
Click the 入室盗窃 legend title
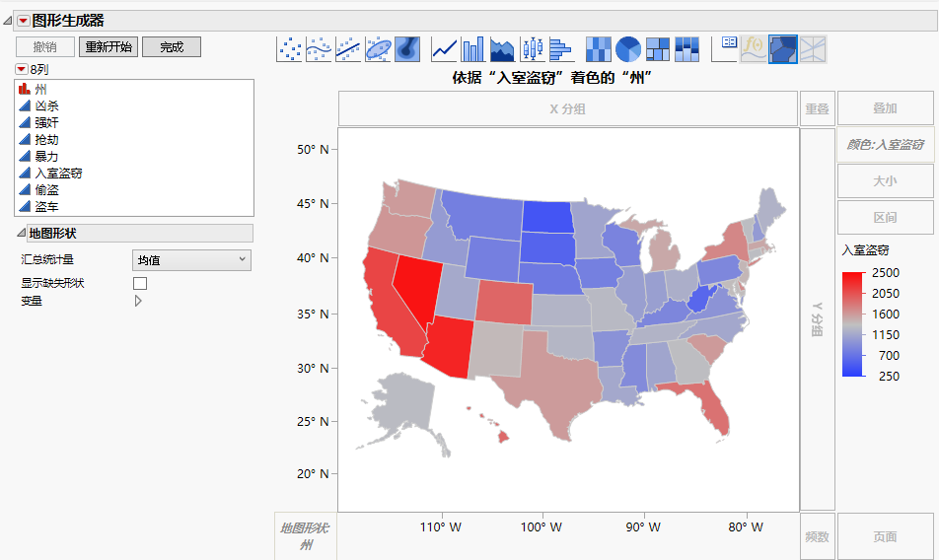point(865,250)
